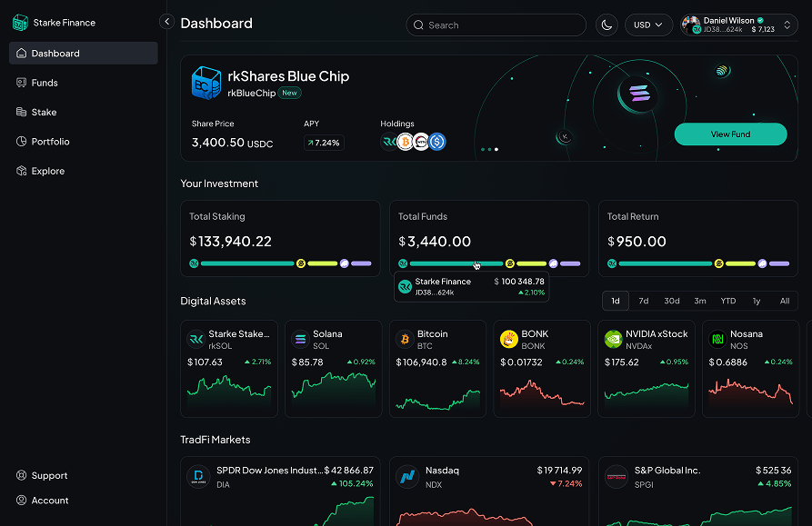Click the Bitcoin price chart
This screenshot has width=812, height=526.
tap(437, 400)
